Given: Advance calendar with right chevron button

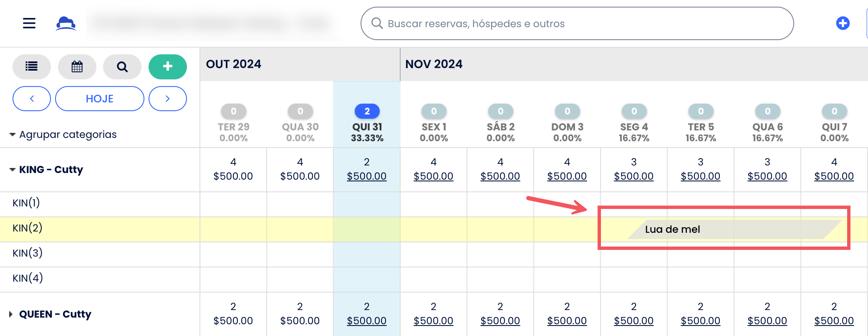Looking at the screenshot, I should click(x=168, y=99).
